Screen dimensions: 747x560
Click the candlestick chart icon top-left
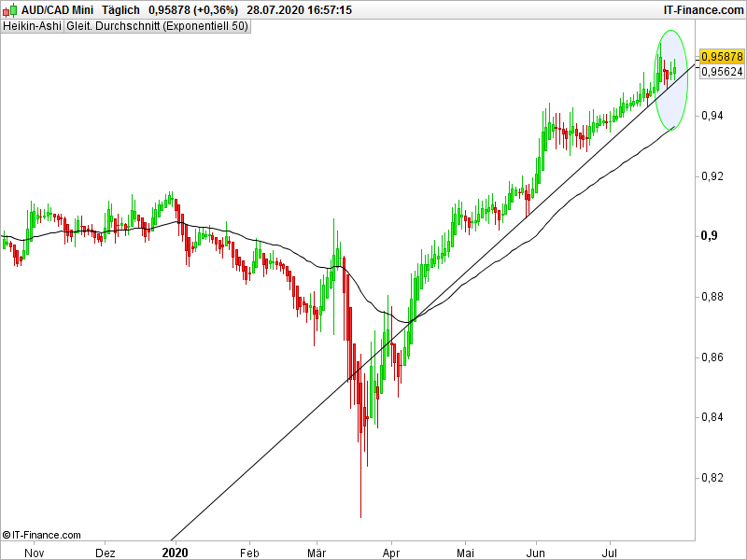click(x=8, y=8)
